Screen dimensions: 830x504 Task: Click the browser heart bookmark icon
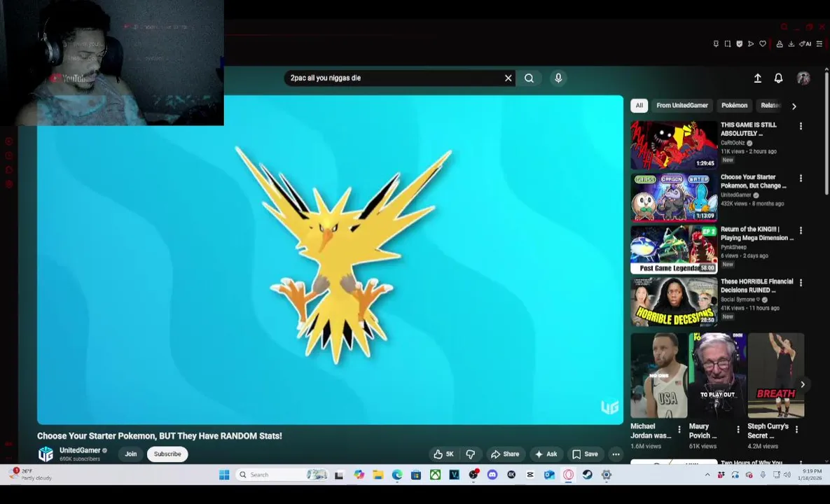pos(763,44)
